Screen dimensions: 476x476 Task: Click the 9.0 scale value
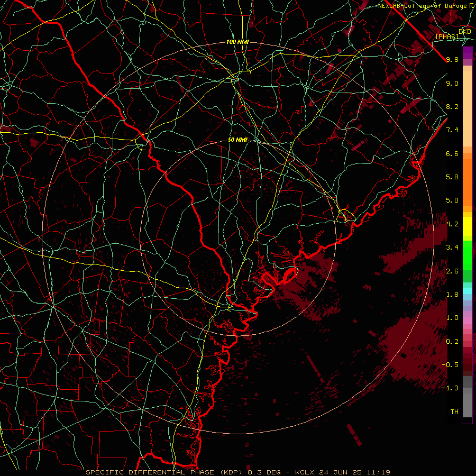pyautogui.click(x=452, y=83)
